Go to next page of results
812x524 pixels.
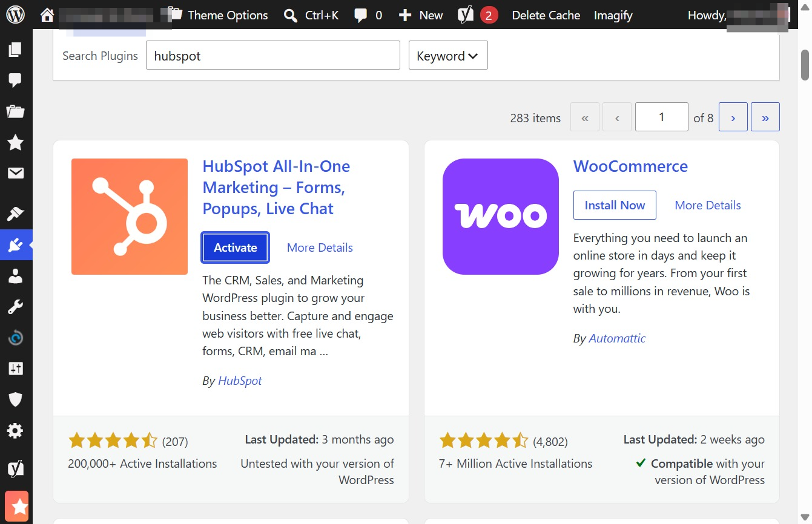tap(733, 117)
